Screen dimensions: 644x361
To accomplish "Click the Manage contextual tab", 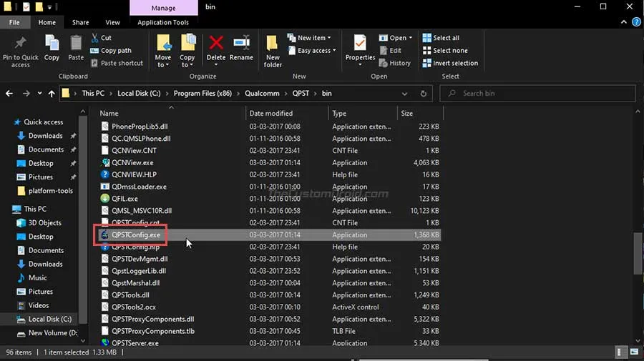I will (163, 8).
